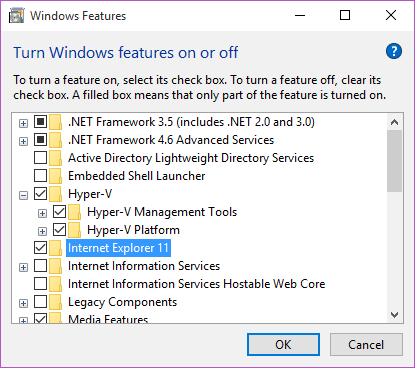The height and width of the screenshot is (368, 415).
Task: Select '.NET Framework 3.5' row text
Action: pos(191,122)
